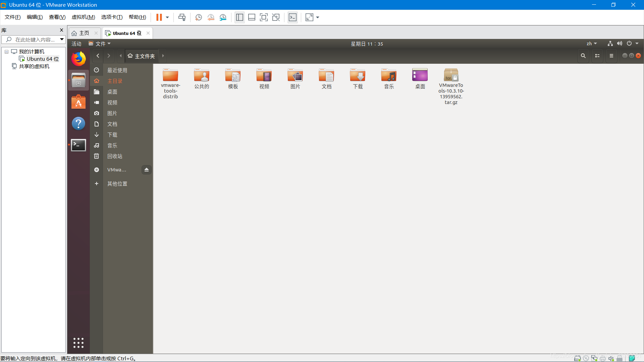Viewport: 644px width, 362px height.
Task: Toggle the console view toolbar icon
Action: pyautogui.click(x=292, y=17)
